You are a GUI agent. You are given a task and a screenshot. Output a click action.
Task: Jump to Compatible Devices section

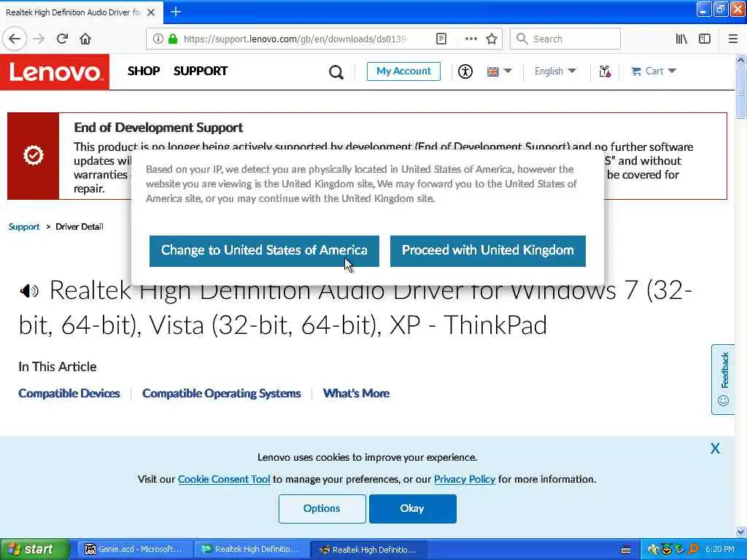(69, 393)
